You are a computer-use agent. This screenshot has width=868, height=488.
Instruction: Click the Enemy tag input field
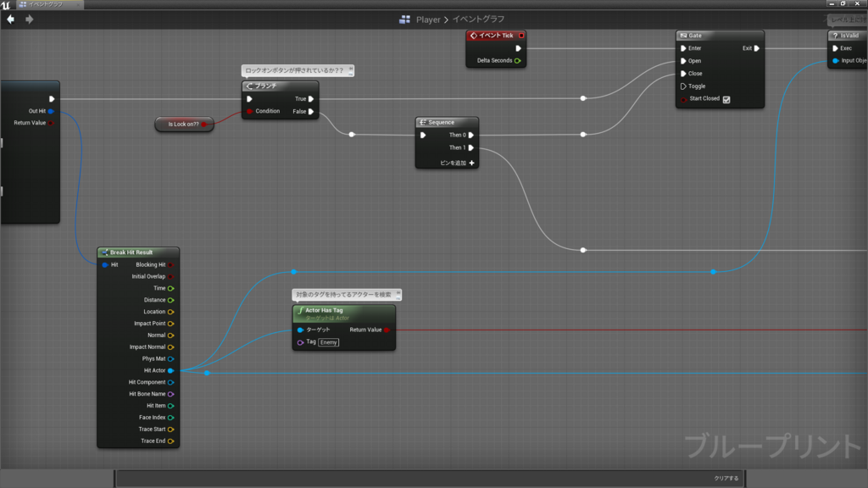pos(328,342)
